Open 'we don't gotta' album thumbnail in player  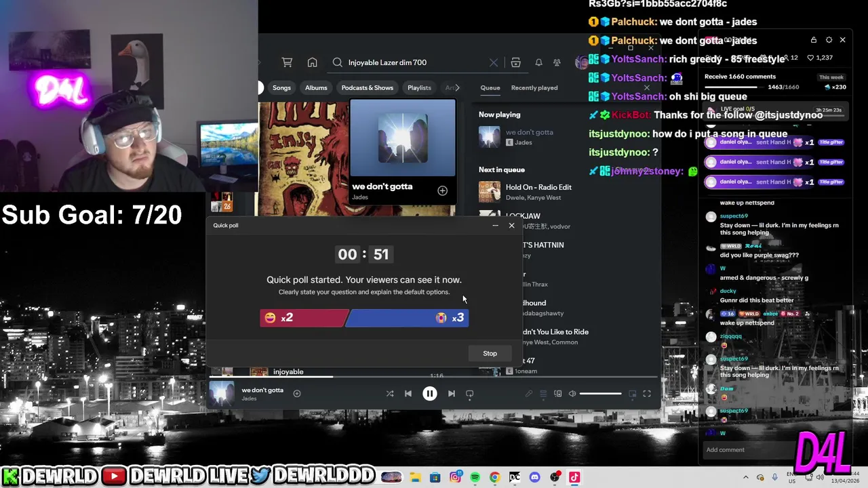tap(222, 394)
